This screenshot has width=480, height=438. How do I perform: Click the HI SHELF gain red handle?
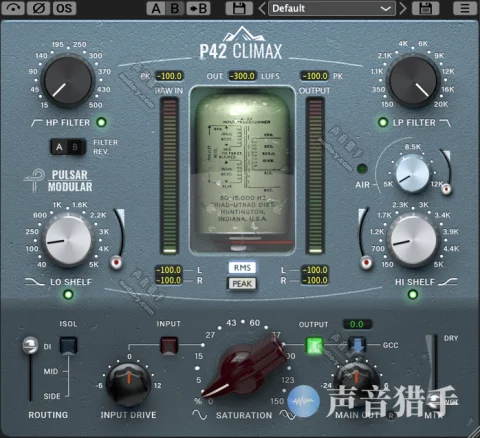pos(366,263)
